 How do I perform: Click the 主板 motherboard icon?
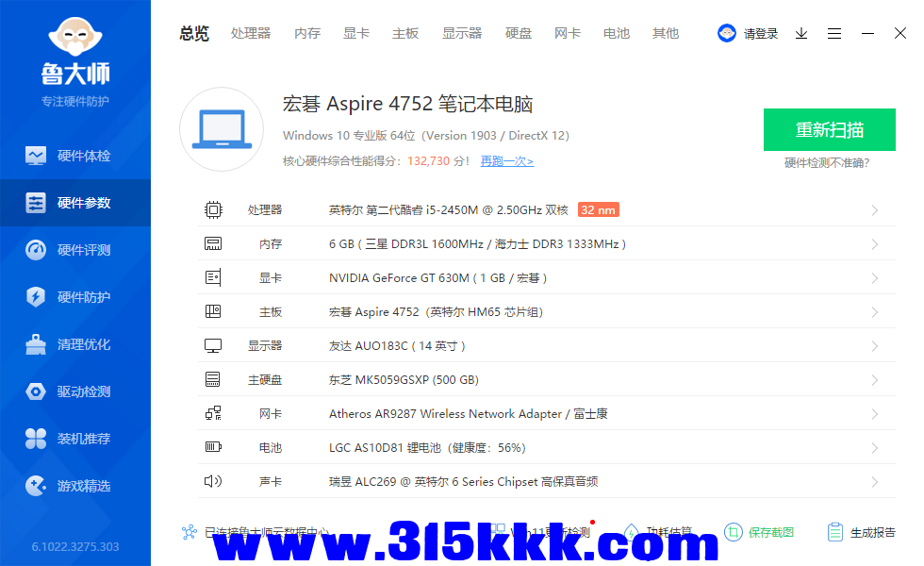tap(213, 311)
